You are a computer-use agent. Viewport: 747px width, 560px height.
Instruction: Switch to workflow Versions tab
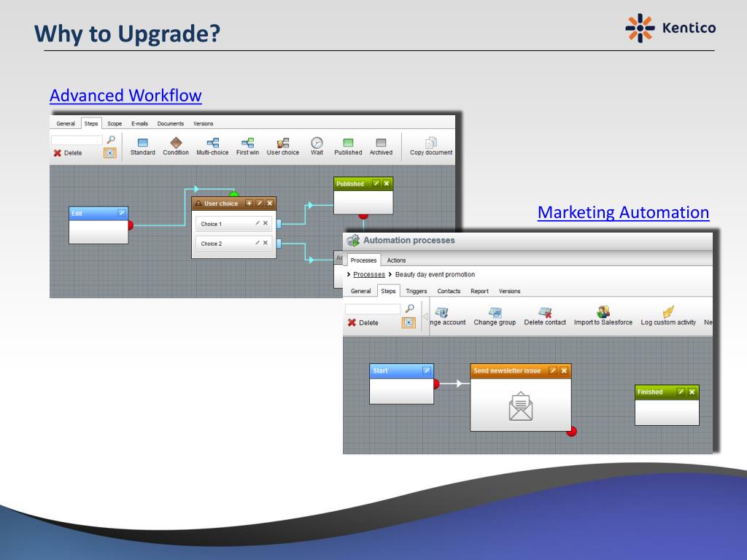click(x=203, y=123)
